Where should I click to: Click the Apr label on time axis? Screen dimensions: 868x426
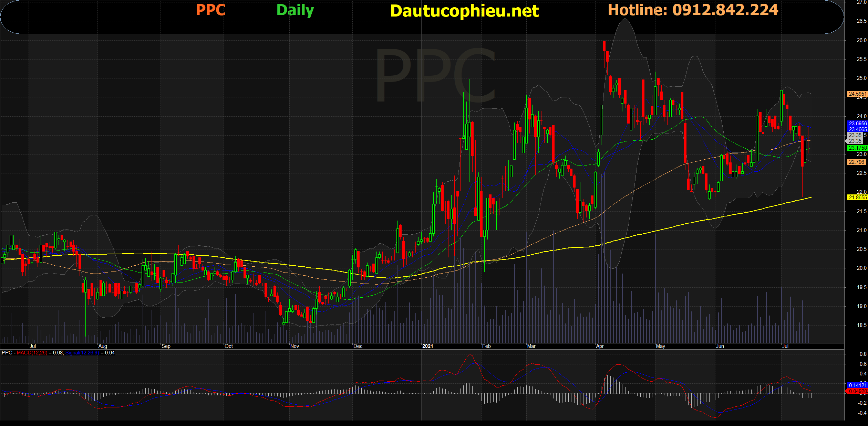[600, 346]
